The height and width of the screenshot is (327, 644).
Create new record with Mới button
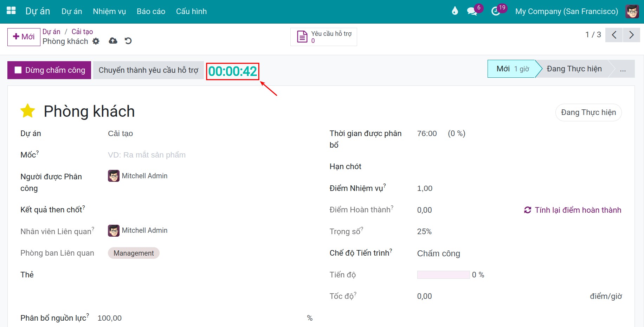24,37
